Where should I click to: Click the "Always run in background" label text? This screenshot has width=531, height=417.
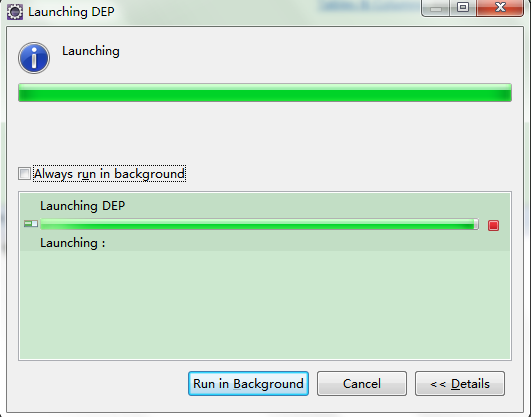109,174
